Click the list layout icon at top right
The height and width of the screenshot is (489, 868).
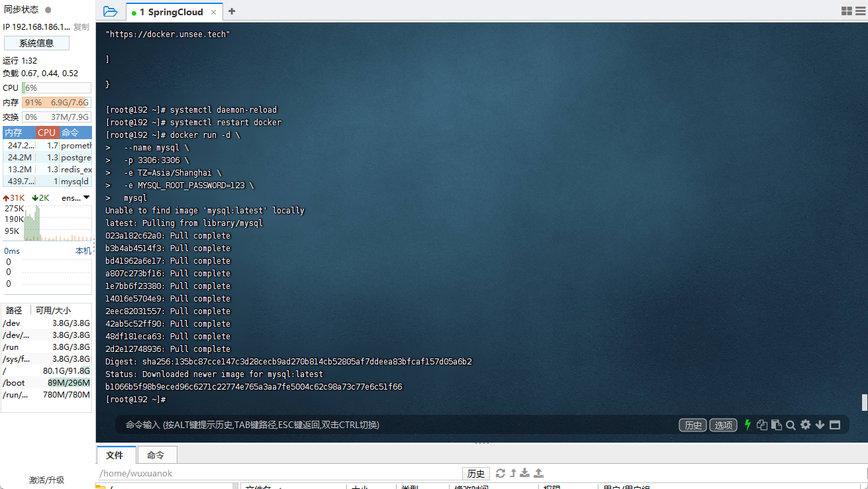click(x=860, y=11)
